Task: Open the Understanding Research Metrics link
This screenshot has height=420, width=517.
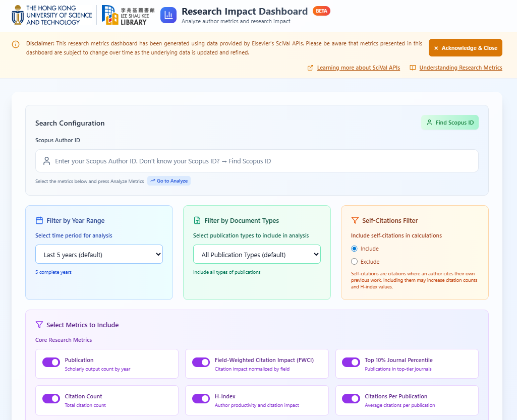Action: (461, 68)
